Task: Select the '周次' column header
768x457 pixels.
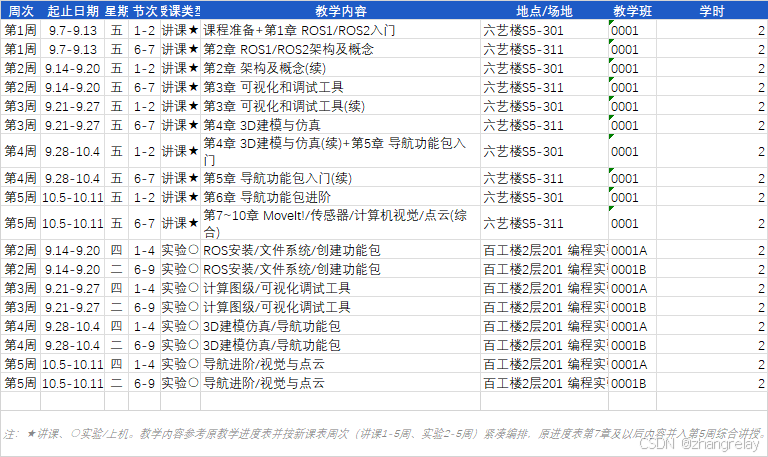Action: coord(21,11)
